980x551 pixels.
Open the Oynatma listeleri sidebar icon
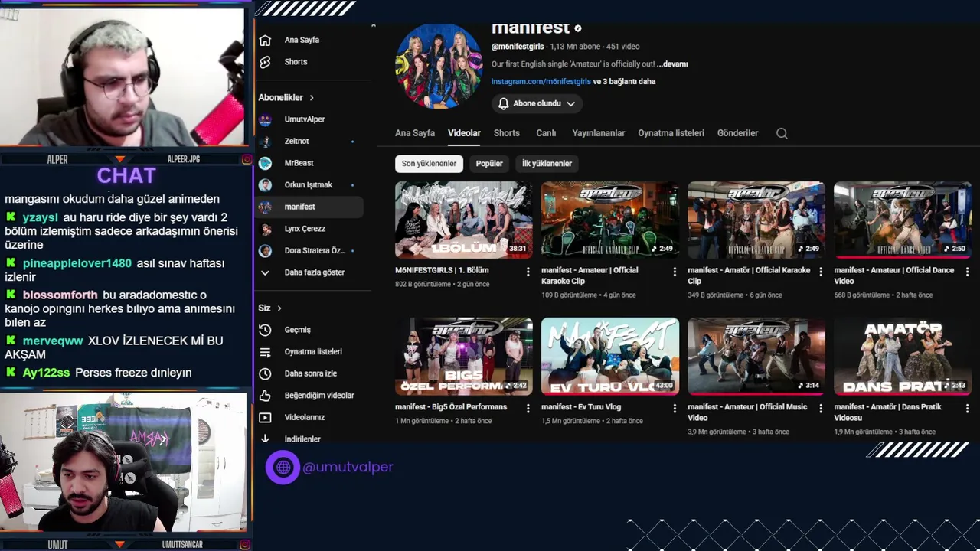click(265, 352)
